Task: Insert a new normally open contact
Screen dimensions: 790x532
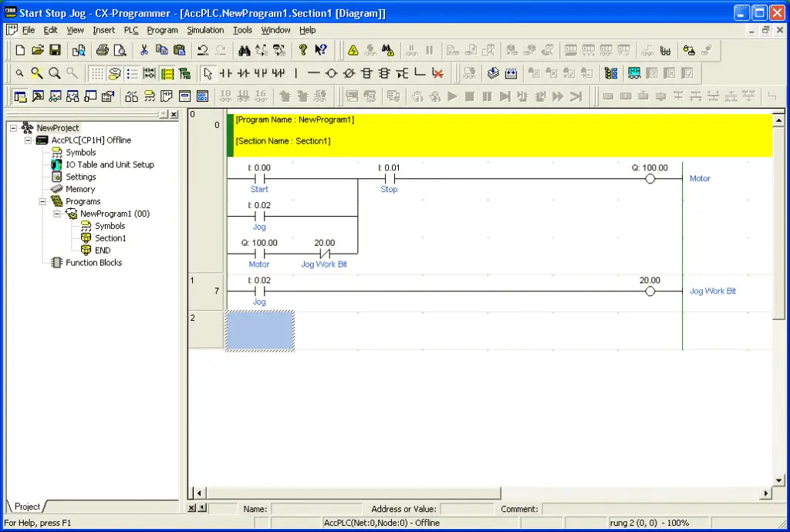Action: coord(226,73)
